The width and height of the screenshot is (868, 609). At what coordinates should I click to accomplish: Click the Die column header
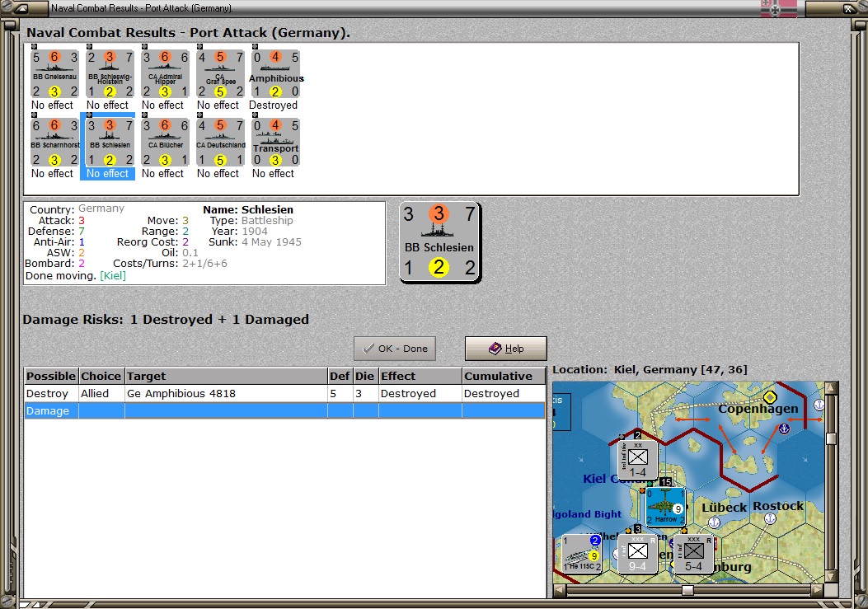click(365, 377)
